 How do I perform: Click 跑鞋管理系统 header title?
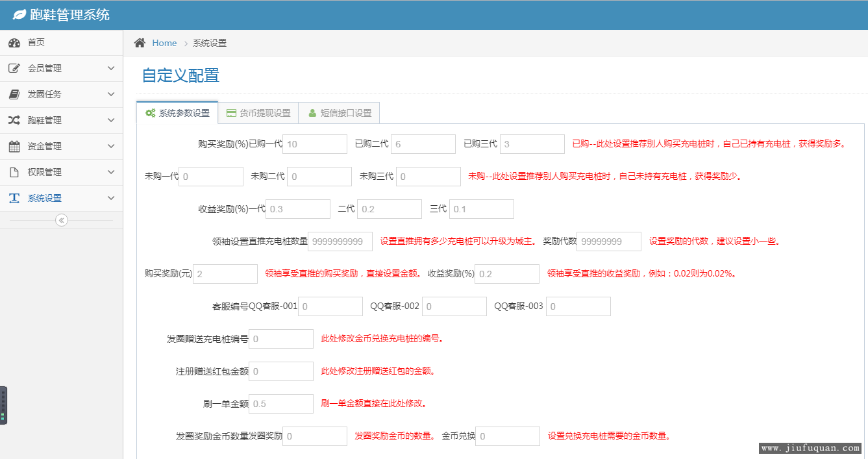(69, 14)
